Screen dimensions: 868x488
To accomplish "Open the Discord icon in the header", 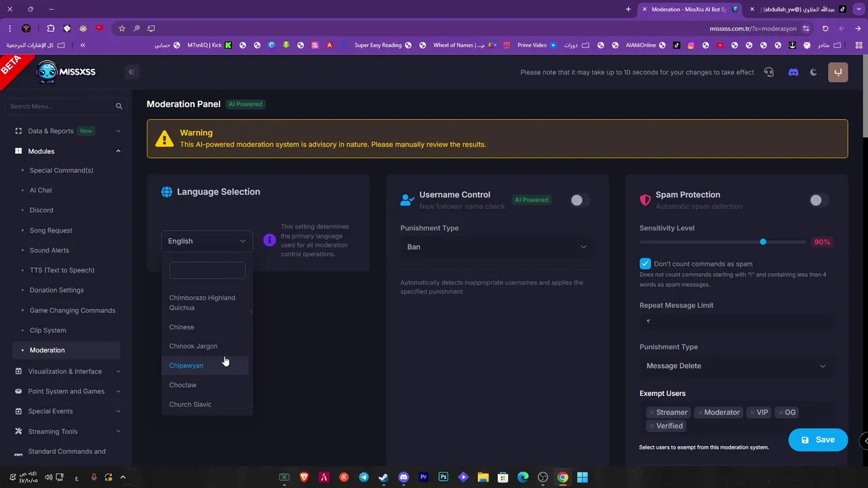I will tap(793, 72).
